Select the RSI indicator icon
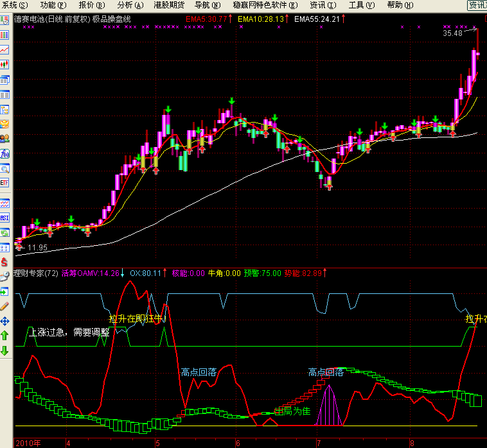Viewport: 487px width, 448px height. 5,218
